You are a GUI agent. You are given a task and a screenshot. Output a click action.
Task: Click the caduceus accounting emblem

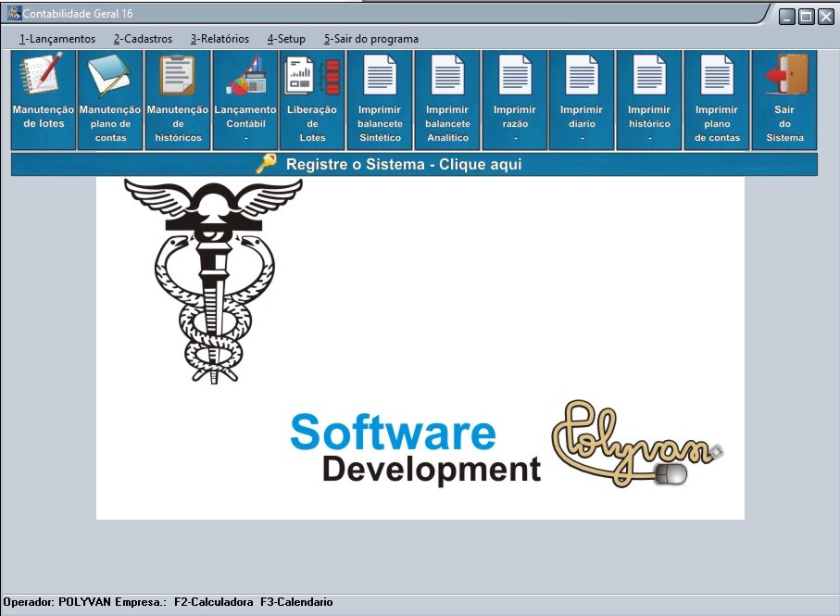tap(214, 282)
